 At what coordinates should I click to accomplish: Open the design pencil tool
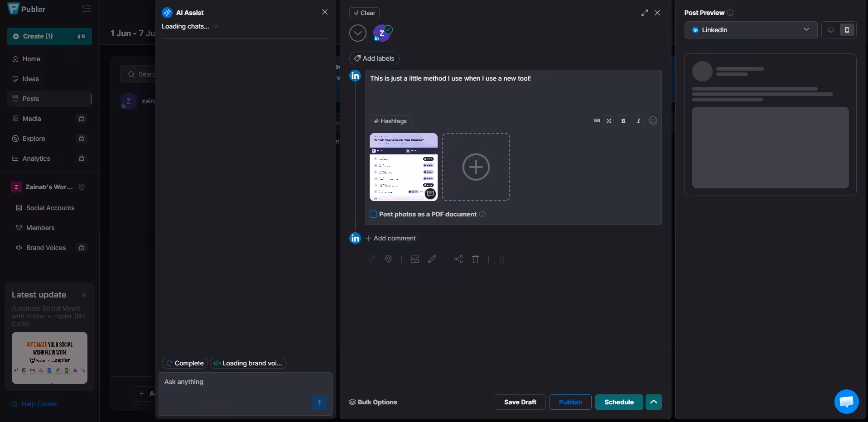coord(432,259)
